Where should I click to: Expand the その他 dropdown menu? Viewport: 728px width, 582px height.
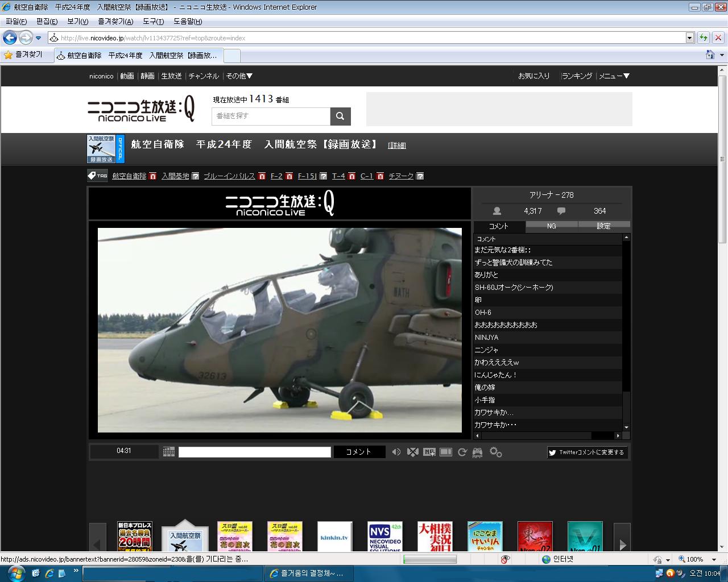[239, 76]
